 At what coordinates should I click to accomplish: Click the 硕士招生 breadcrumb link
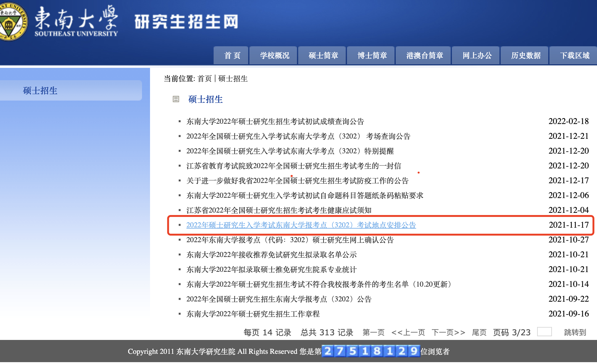pyautogui.click(x=233, y=79)
